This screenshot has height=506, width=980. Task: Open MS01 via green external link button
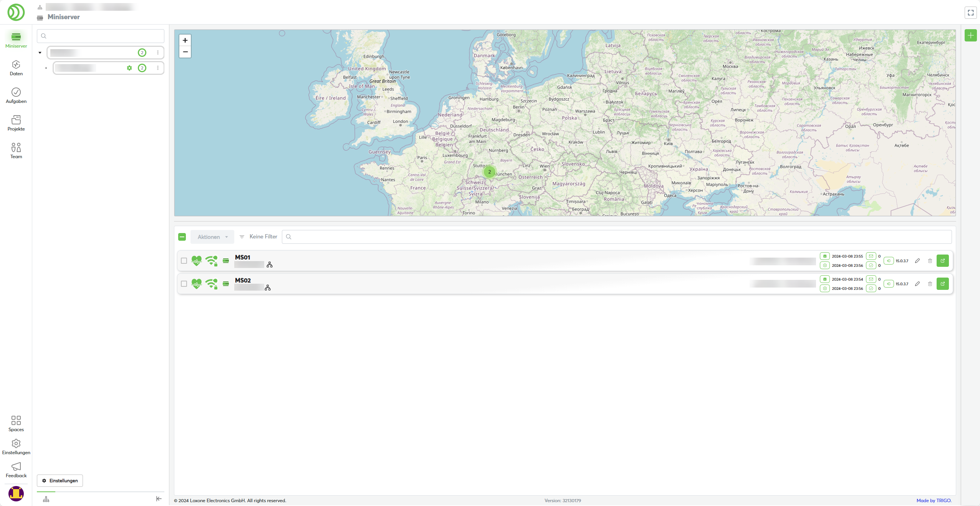tap(943, 261)
